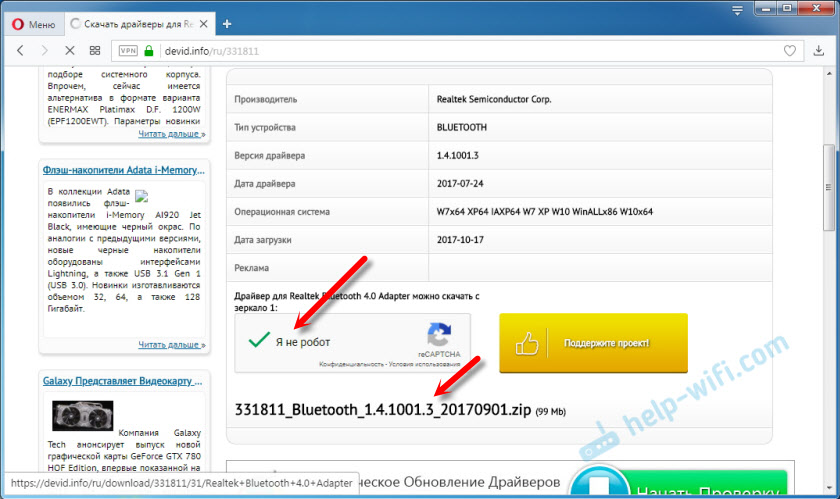Add page to bookmarks with heart icon
This screenshot has height=499, width=840.
click(790, 51)
